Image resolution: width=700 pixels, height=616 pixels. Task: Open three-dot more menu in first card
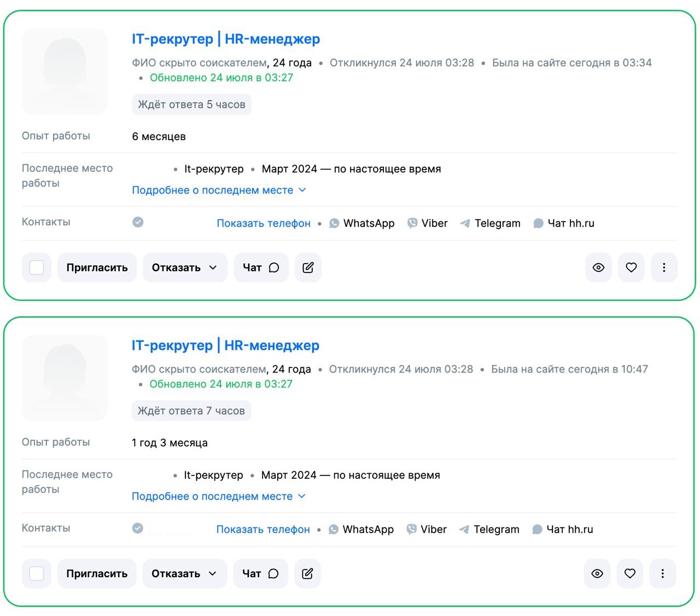664,268
